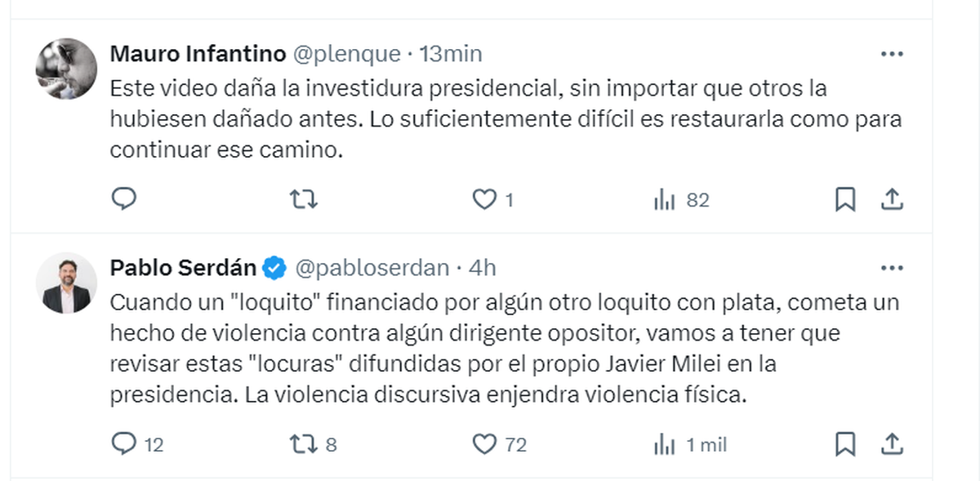Visit the @pabloserdan handle link
Viewport: 980px width, 481px height.
click(x=372, y=268)
